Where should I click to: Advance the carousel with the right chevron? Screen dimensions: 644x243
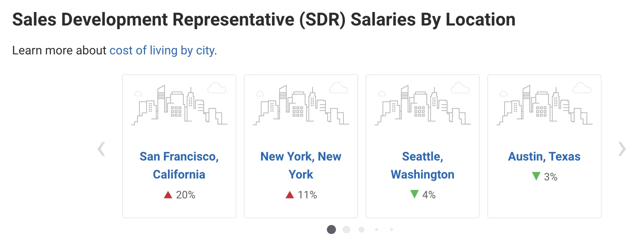click(623, 149)
